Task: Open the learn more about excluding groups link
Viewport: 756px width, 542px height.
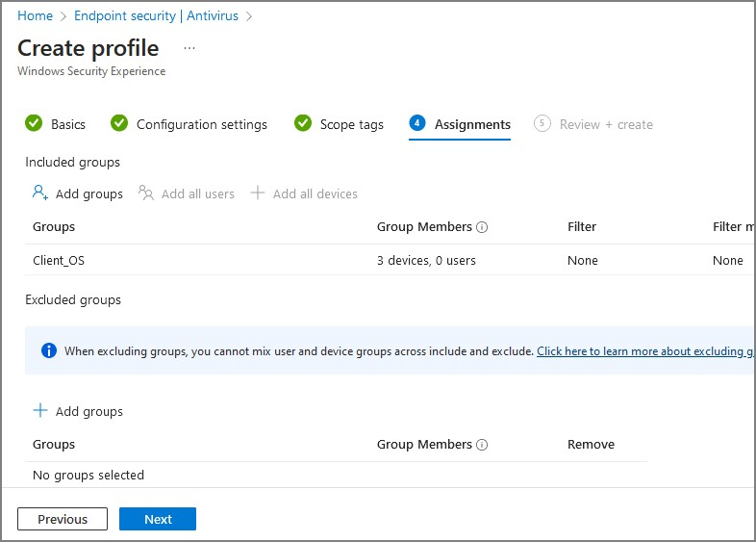Action: (645, 351)
